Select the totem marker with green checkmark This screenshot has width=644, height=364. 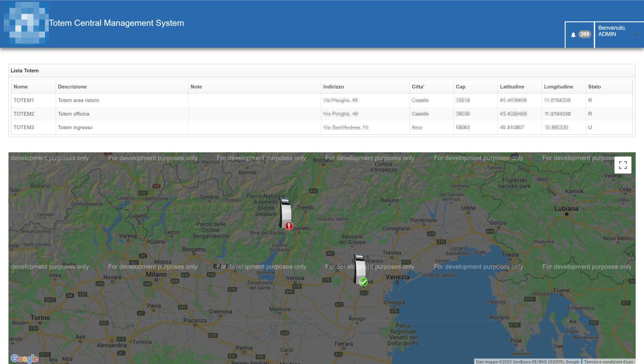(361, 269)
